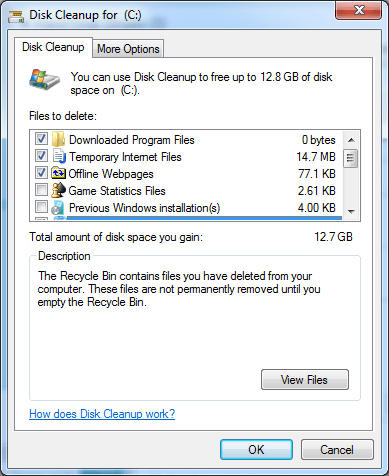Click the file list scroll down arrow

(x=351, y=211)
